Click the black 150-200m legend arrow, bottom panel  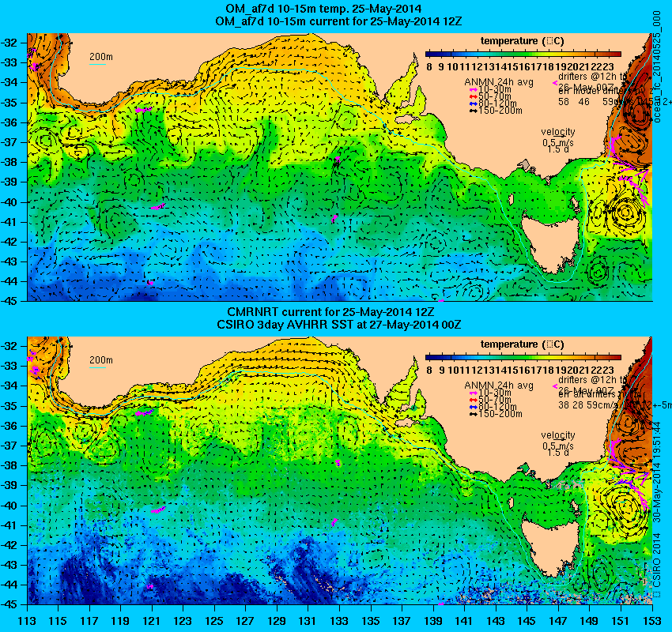pos(473,414)
